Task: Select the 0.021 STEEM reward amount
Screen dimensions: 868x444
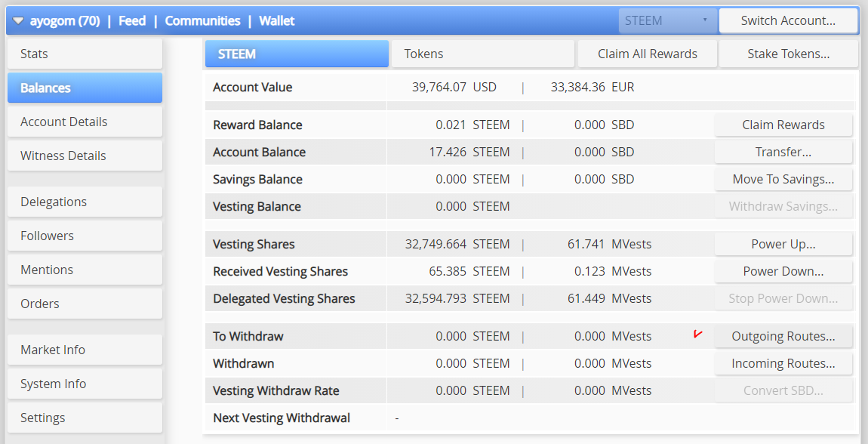Action: coord(472,125)
